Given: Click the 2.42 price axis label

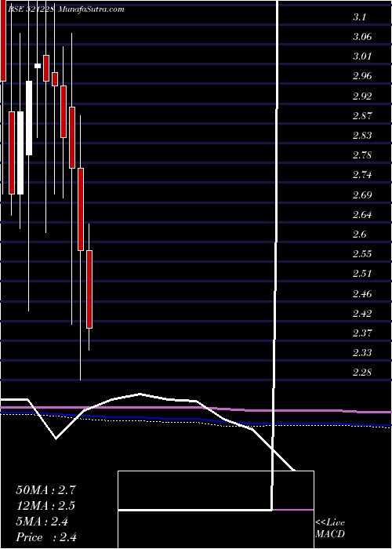Looking at the screenshot, I should (362, 314).
